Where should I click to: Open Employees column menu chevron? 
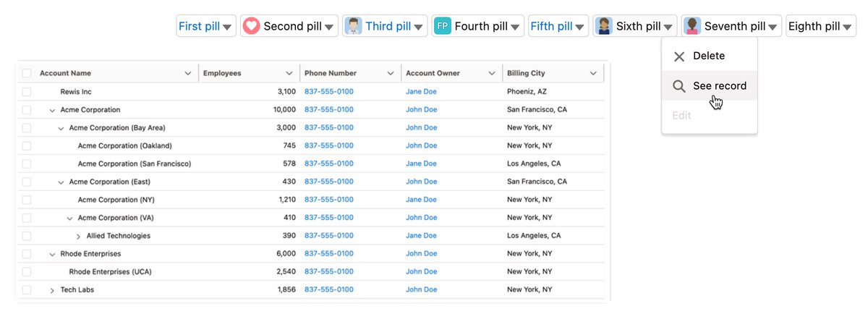pyautogui.click(x=289, y=73)
